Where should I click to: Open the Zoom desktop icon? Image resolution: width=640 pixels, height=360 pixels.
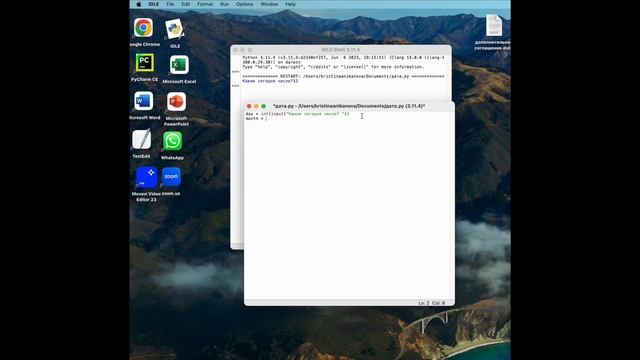pyautogui.click(x=171, y=177)
